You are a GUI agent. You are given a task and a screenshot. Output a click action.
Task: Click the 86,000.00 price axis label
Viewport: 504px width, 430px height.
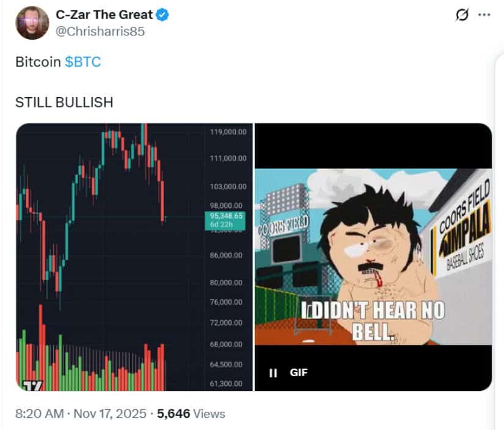[227, 255]
